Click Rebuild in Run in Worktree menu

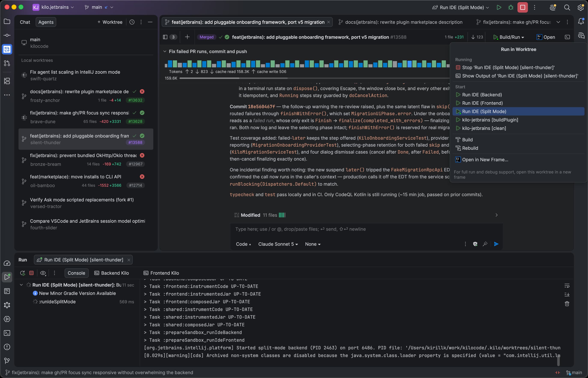pos(518,148)
